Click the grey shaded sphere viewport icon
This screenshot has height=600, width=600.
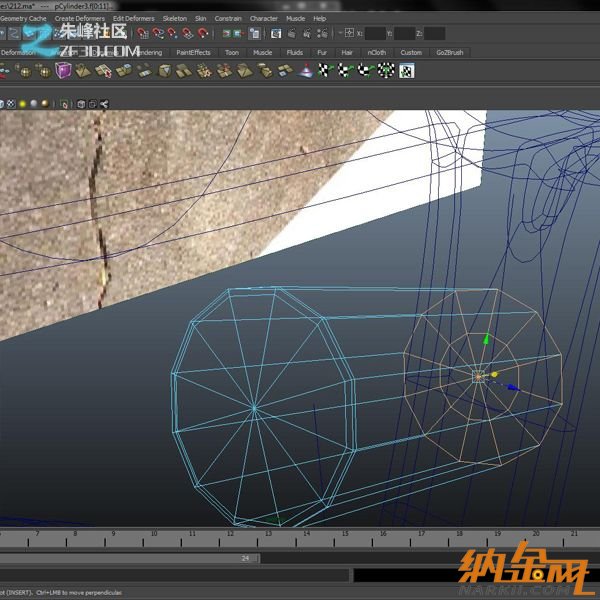(x=33, y=103)
